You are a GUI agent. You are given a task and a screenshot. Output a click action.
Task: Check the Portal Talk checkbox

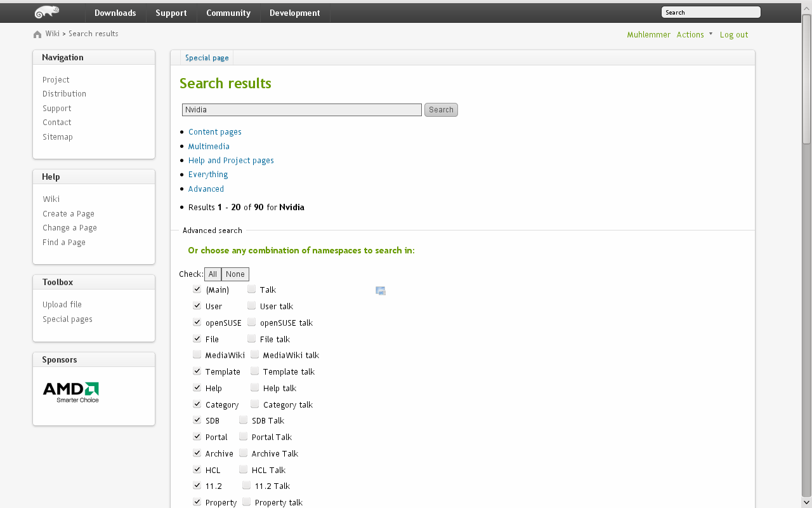[x=244, y=436]
